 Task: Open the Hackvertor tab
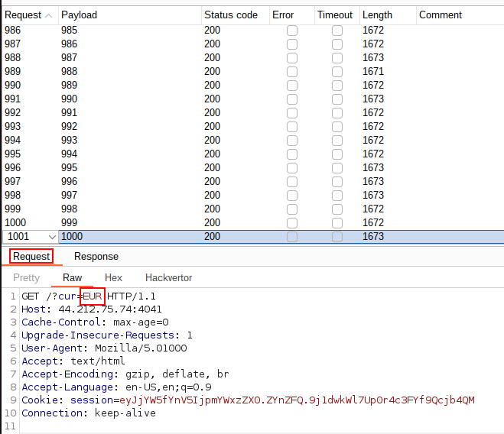(x=168, y=277)
